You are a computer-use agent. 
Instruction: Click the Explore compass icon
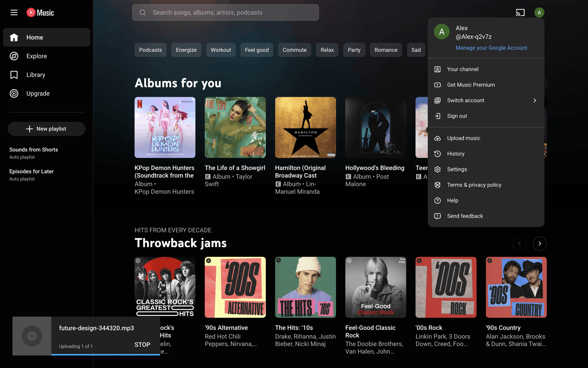point(14,56)
